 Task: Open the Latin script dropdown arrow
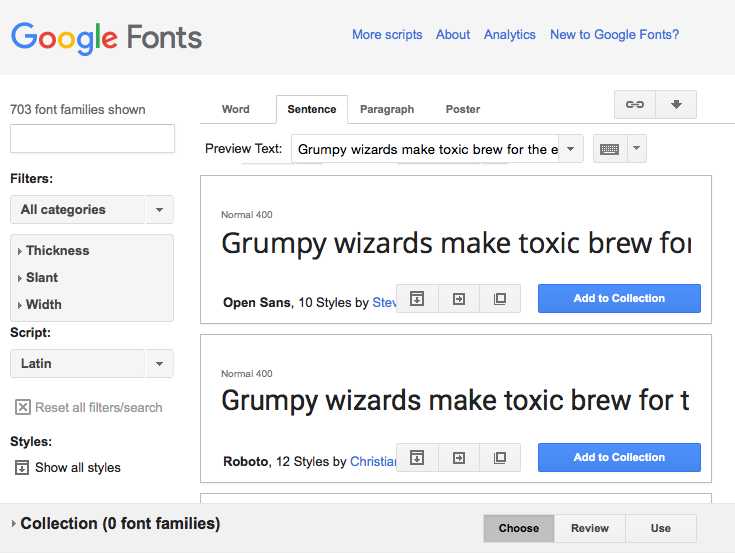click(159, 364)
